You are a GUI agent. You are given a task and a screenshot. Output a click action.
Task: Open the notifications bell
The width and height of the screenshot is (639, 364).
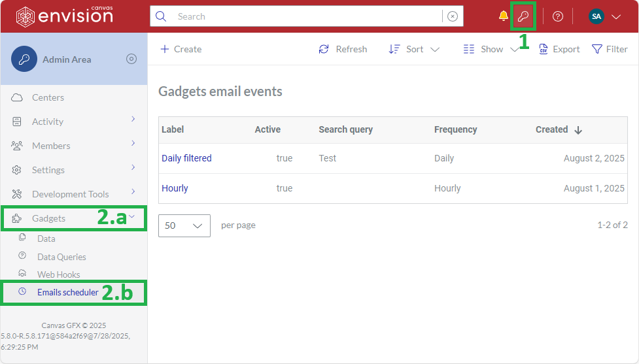[504, 16]
